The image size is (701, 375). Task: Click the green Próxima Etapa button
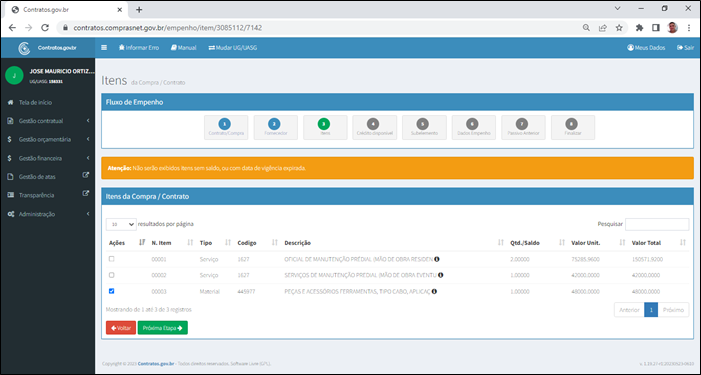(x=163, y=328)
